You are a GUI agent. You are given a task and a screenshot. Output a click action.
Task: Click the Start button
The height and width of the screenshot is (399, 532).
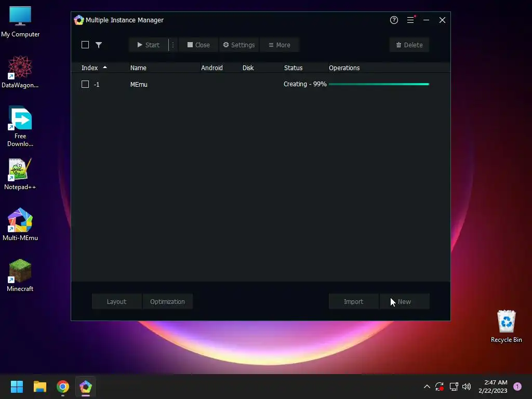click(x=148, y=45)
